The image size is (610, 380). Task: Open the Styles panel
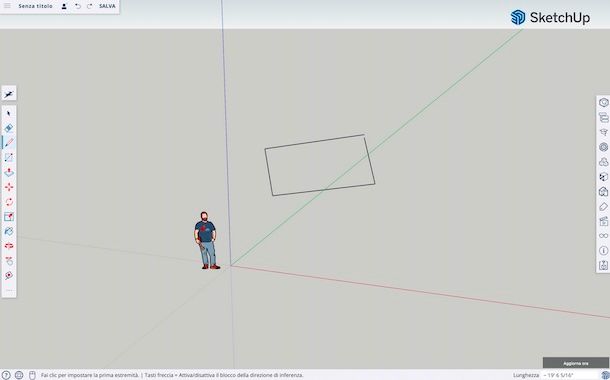pos(603,177)
